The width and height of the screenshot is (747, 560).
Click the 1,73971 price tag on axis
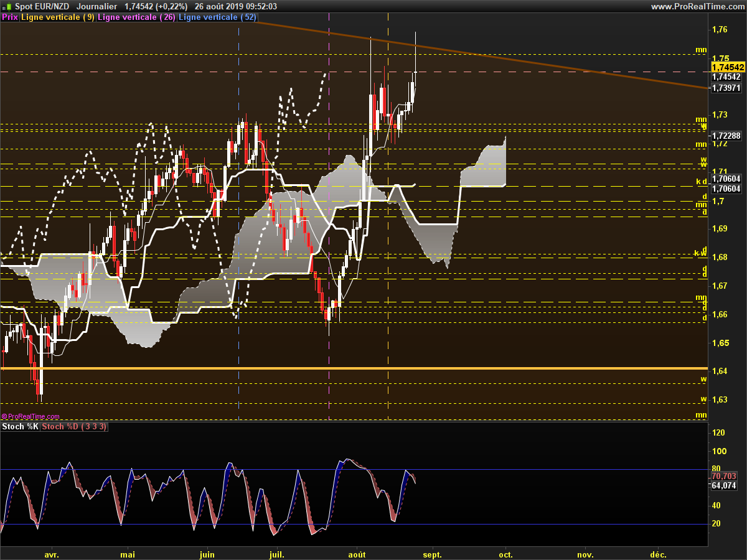click(x=726, y=88)
